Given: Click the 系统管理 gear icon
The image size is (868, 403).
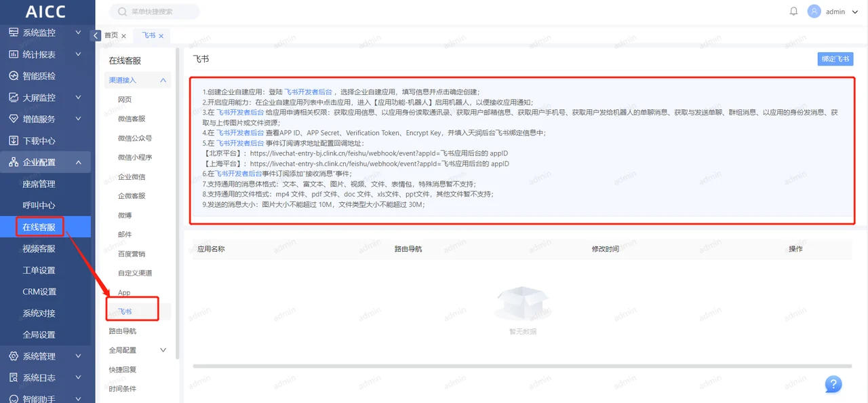Looking at the screenshot, I should pos(14,356).
